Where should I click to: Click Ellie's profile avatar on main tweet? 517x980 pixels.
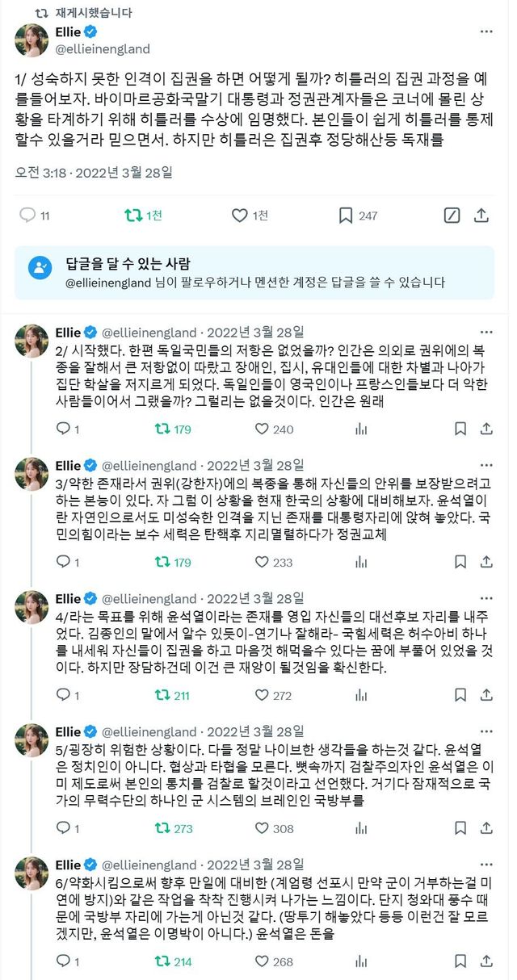32,40
